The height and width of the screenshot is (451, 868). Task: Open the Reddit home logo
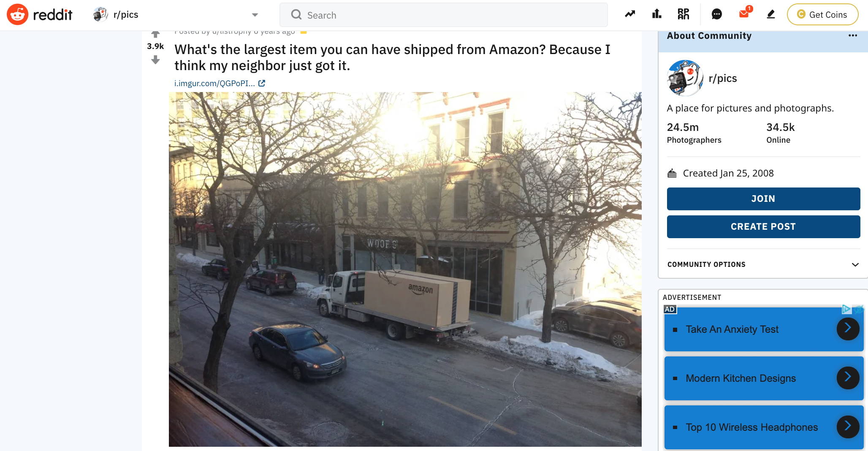(40, 15)
